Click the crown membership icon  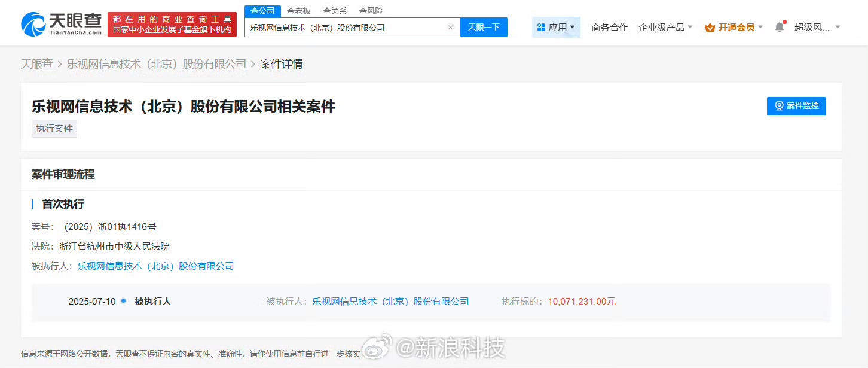[x=710, y=28]
